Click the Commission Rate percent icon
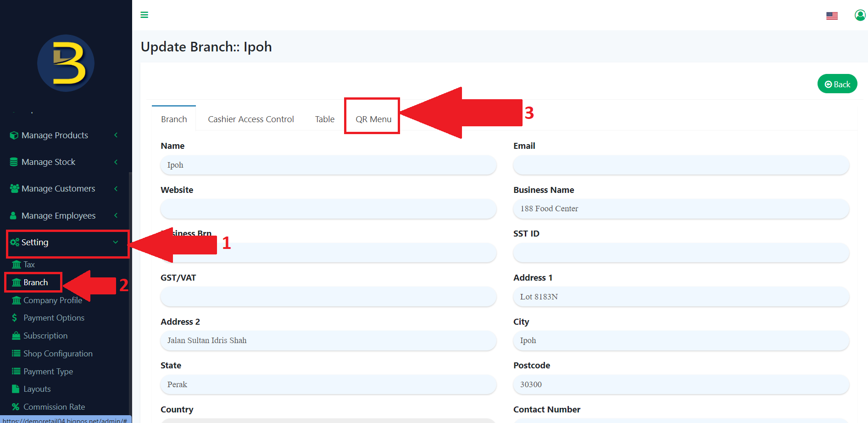The image size is (868, 423). [x=16, y=406]
